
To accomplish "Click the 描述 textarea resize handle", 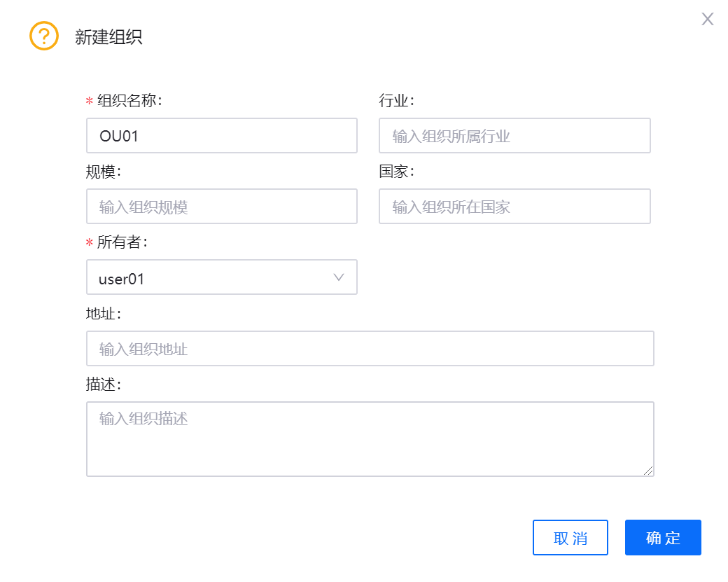I will (649, 471).
